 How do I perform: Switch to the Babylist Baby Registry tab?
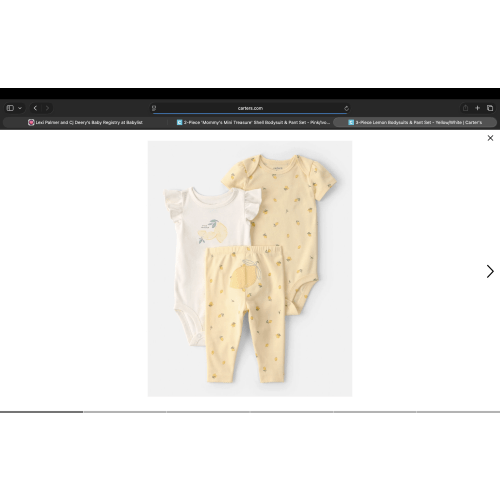click(85, 122)
